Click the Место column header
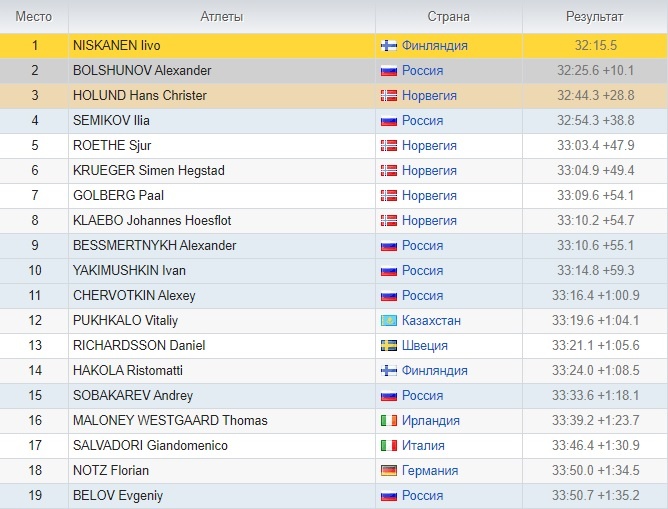This screenshot has height=509, width=668. (x=34, y=17)
